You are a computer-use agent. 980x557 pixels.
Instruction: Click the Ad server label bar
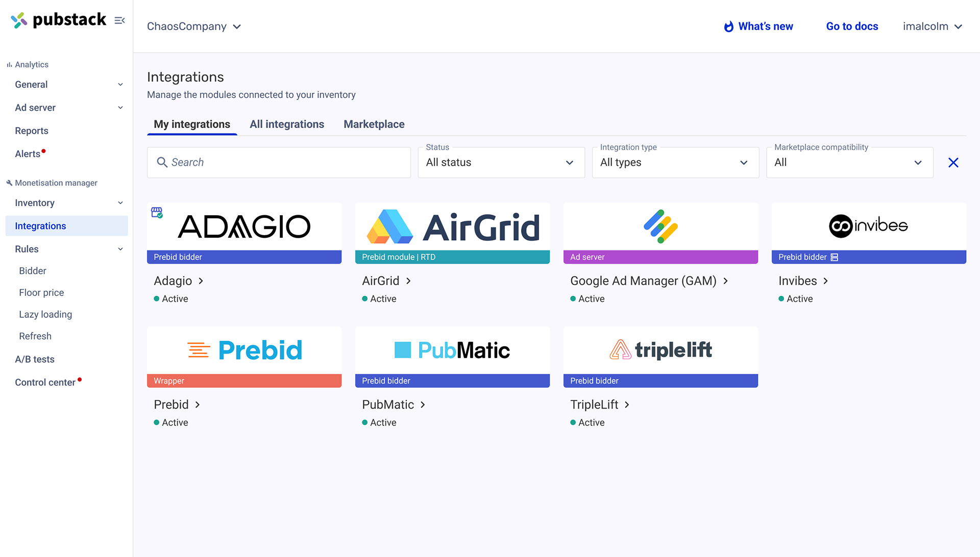click(660, 257)
